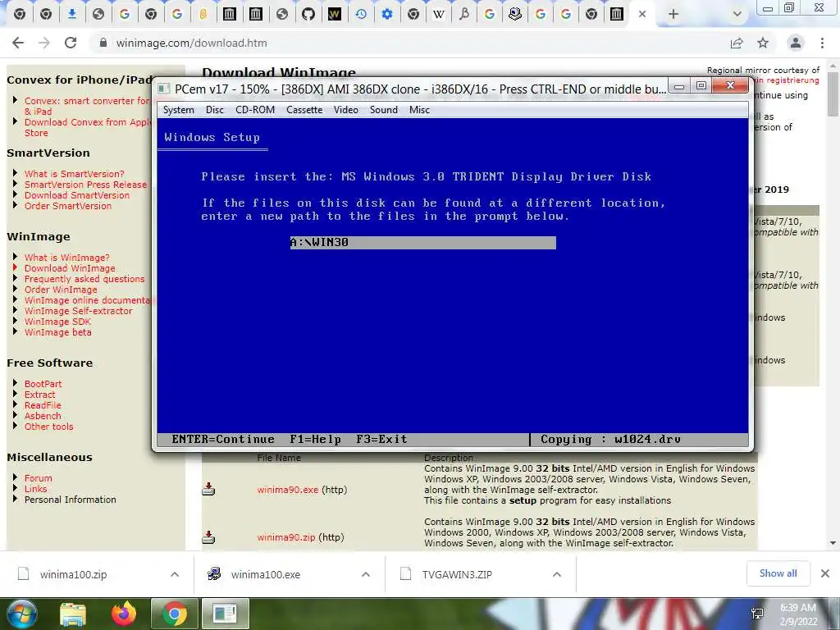Click the A:\WIN30 path field

(x=422, y=243)
